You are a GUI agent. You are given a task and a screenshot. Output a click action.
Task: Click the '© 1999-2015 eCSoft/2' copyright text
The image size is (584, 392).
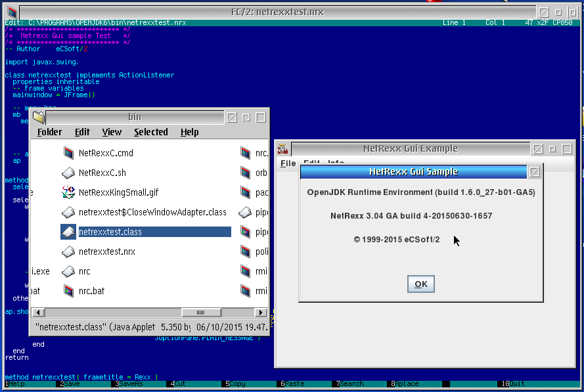tap(397, 240)
